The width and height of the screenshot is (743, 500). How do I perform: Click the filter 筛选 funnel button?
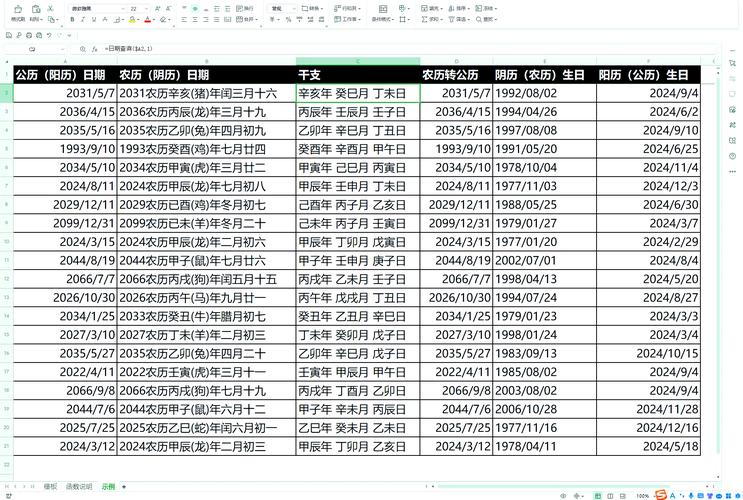click(459, 19)
